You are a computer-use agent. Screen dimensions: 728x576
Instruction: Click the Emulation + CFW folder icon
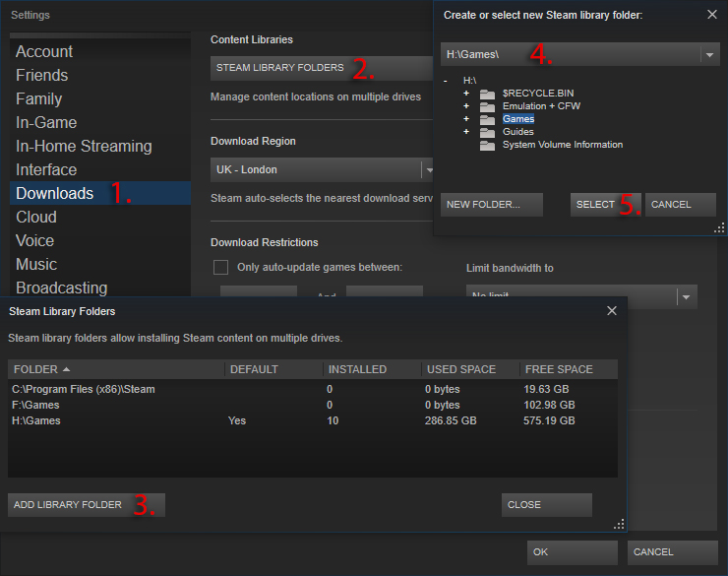tap(487, 107)
